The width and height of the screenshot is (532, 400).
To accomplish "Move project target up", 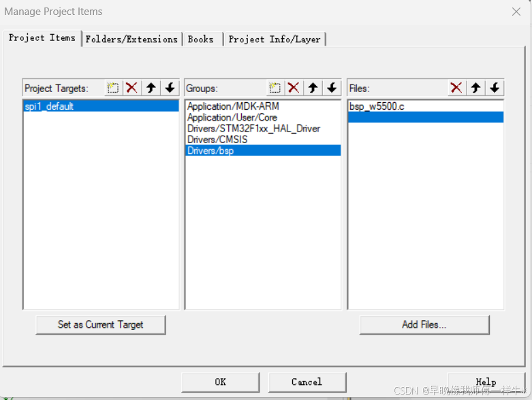I will [151, 88].
